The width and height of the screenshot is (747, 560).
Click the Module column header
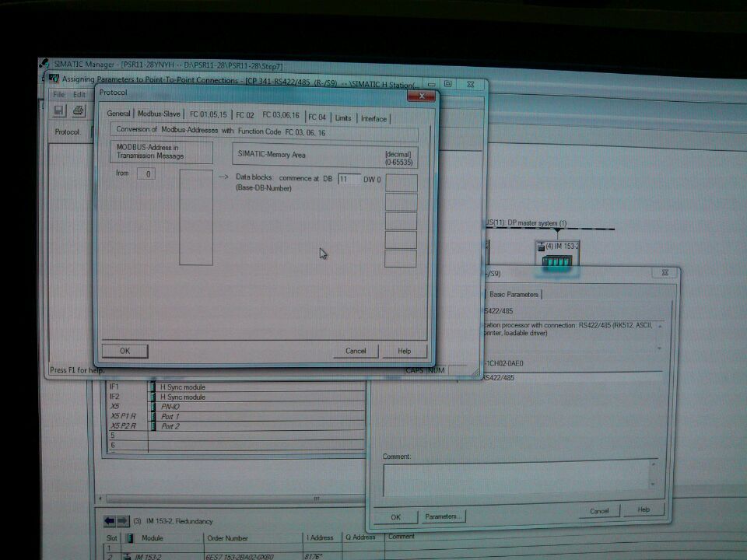click(163, 538)
